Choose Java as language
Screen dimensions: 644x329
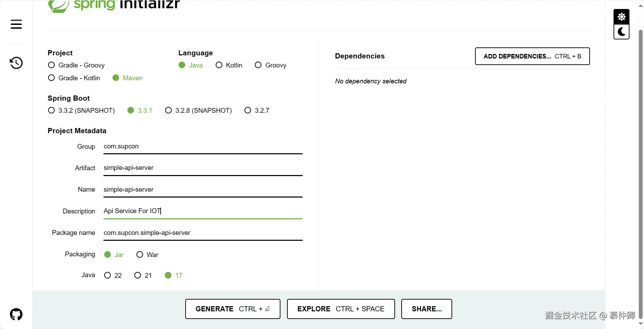tap(190, 65)
